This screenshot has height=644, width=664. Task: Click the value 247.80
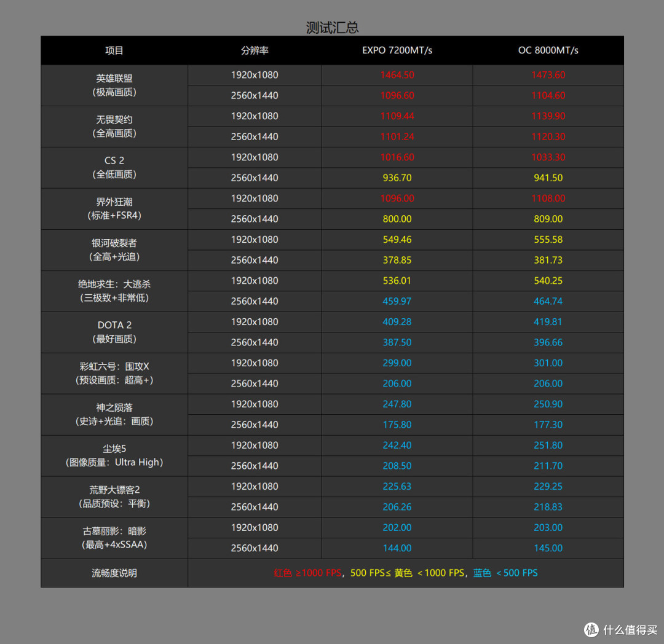coord(397,404)
